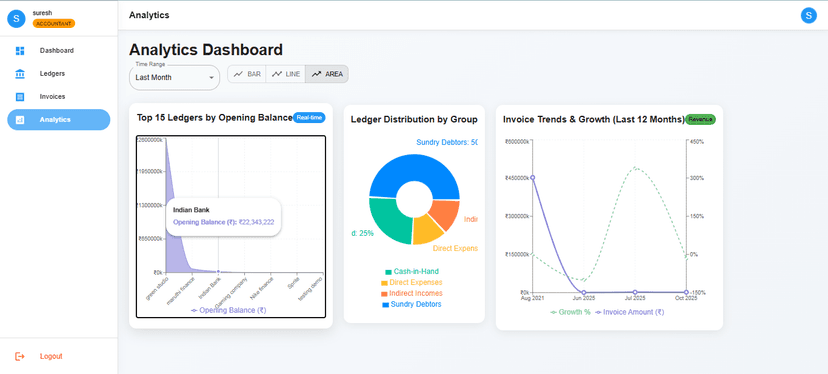Viewport: 828px width, 374px height.
Task: Navigate to the Invoices page
Action: point(59,97)
